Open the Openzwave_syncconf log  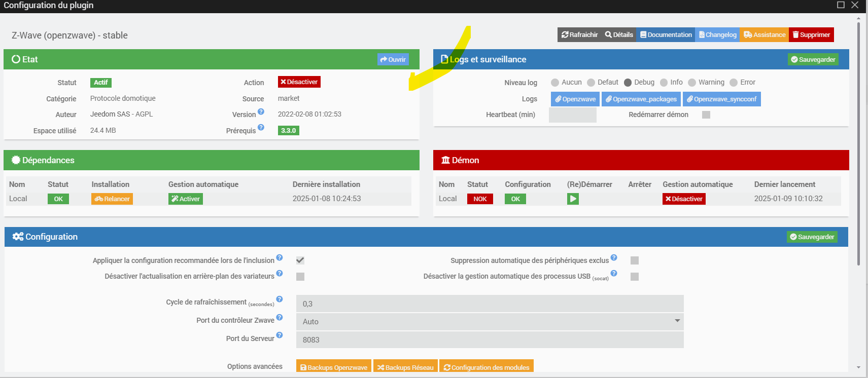click(x=722, y=99)
